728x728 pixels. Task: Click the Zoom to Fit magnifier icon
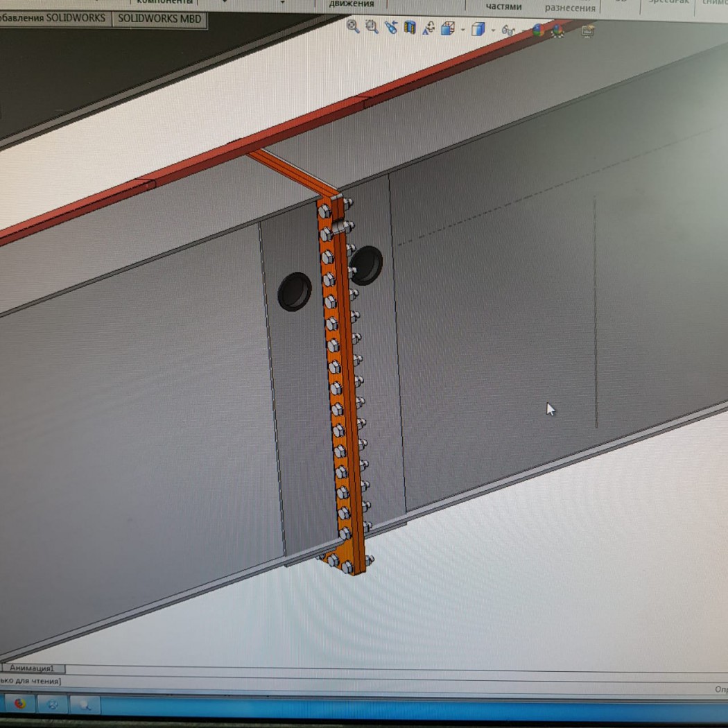coord(353,27)
